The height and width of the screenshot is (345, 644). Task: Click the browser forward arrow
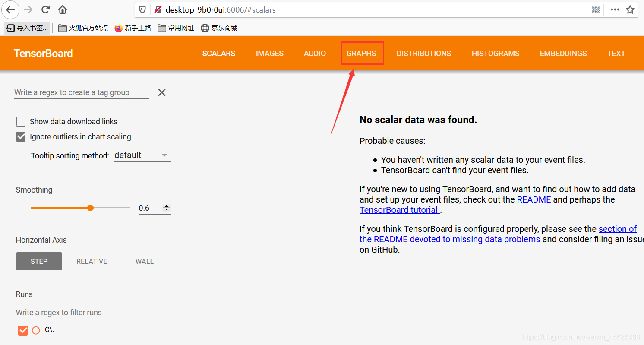pyautogui.click(x=28, y=9)
